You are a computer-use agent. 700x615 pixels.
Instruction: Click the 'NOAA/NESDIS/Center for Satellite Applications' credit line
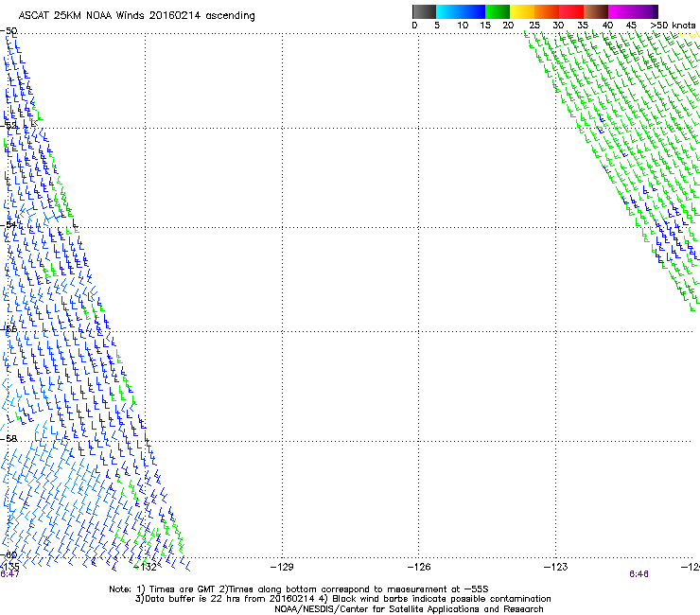click(x=409, y=609)
